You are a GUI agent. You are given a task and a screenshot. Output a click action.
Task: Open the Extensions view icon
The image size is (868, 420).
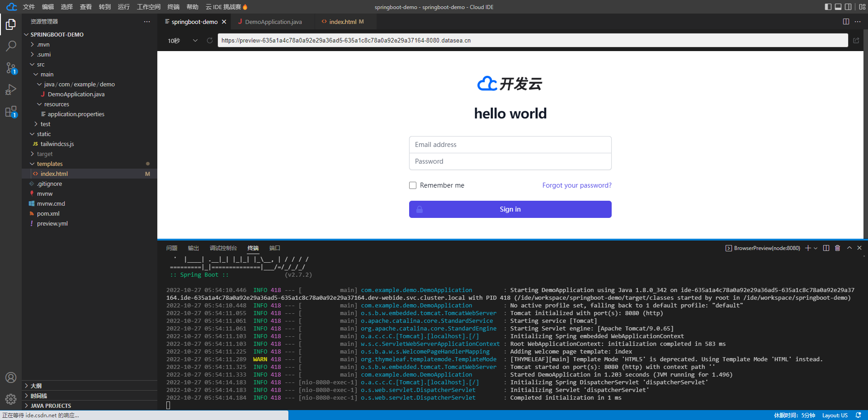(x=11, y=111)
